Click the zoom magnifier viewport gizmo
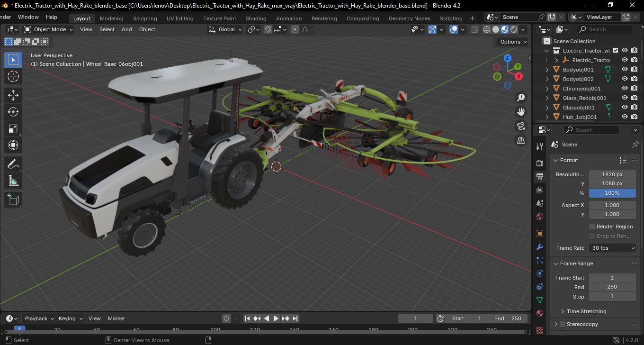Viewport: 644px width, 345px height. click(521, 98)
